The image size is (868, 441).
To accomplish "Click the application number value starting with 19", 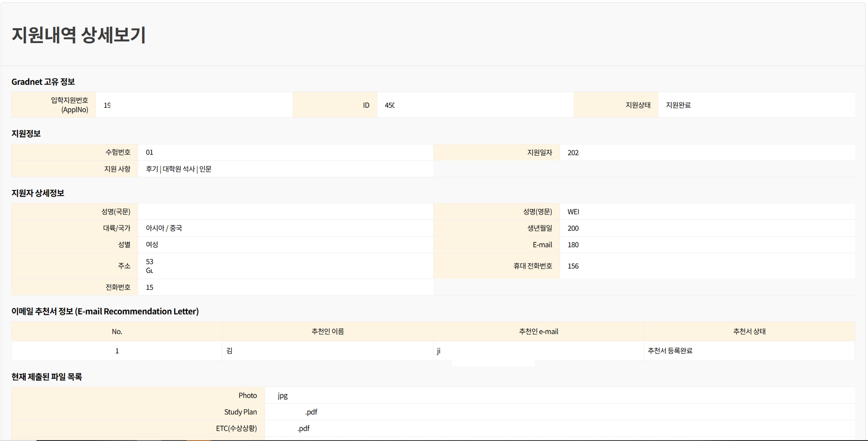I will point(107,105).
